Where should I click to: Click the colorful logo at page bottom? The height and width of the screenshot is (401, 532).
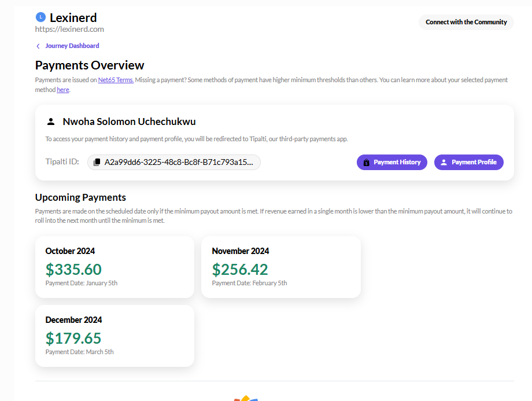coord(246,398)
